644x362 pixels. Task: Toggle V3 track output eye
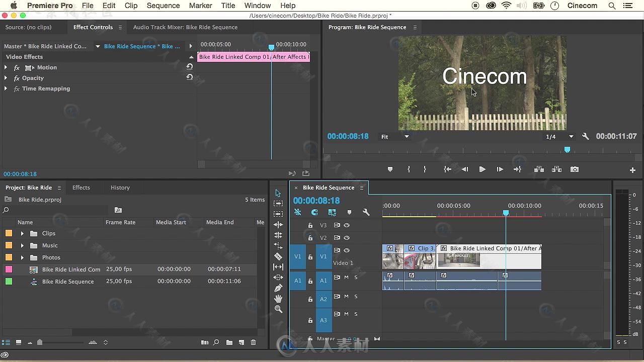347,225
